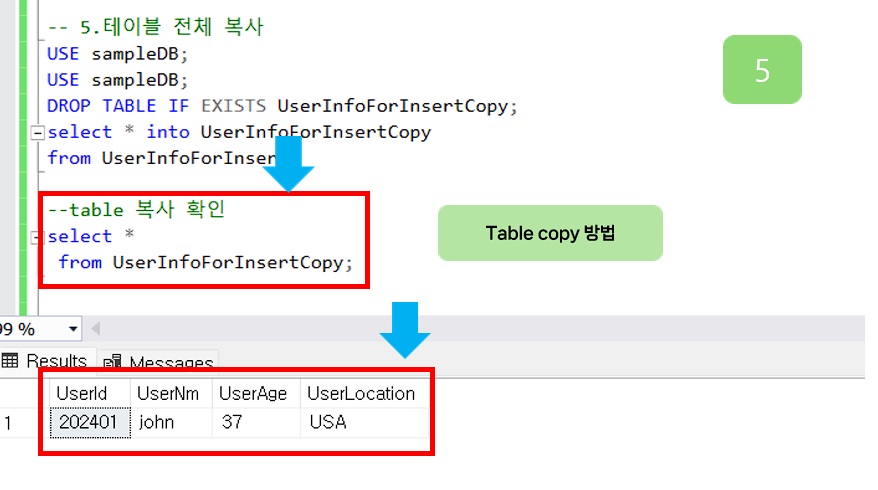Select the UserId column header
The width and height of the screenshot is (878, 490).
[90, 394]
